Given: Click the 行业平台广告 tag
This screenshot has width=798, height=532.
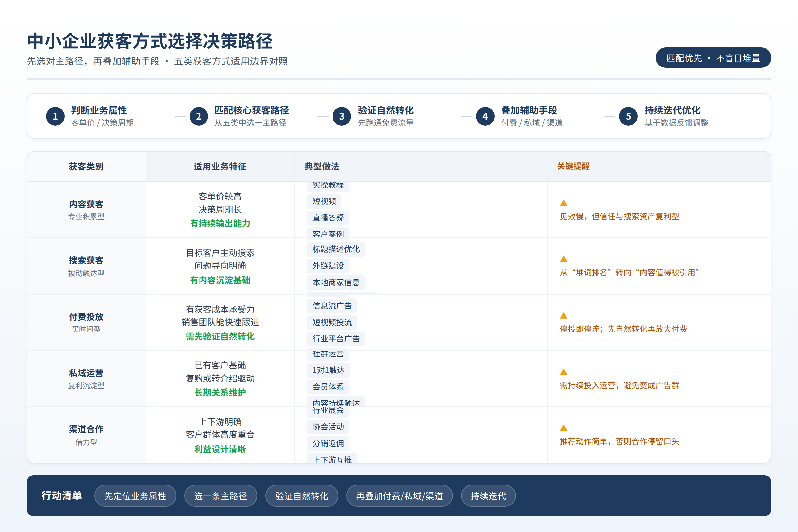Looking at the screenshot, I should pyautogui.click(x=336, y=339).
